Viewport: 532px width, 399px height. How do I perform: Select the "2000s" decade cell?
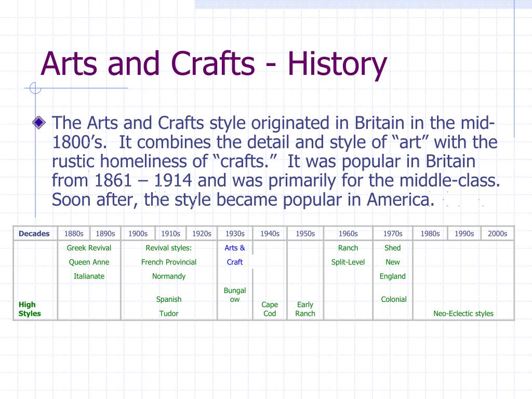click(497, 234)
